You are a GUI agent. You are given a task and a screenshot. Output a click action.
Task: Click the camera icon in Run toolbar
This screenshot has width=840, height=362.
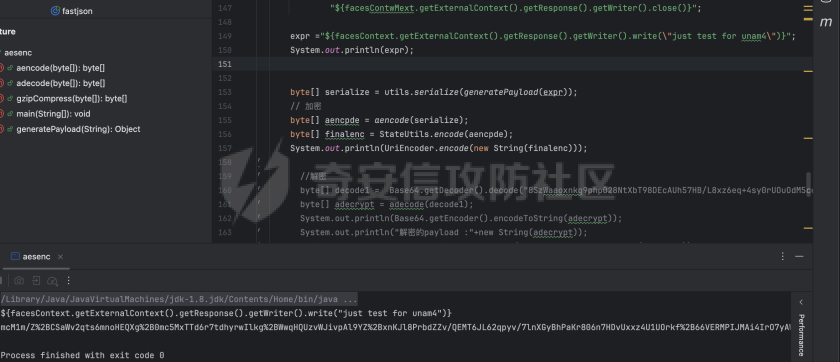click(19, 281)
